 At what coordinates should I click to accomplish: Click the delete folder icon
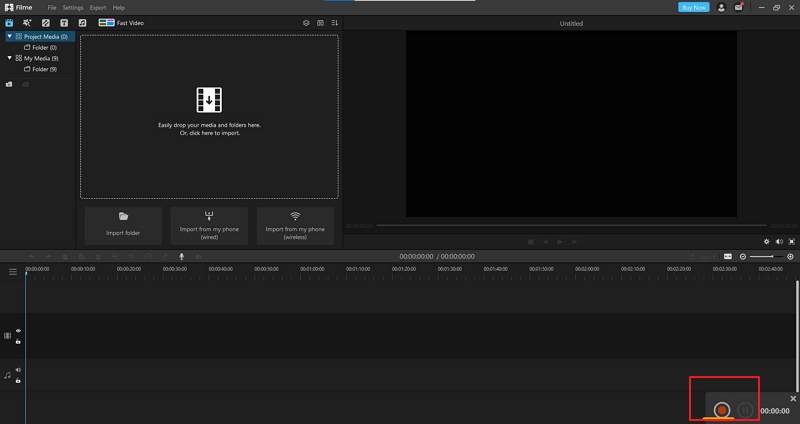point(26,84)
